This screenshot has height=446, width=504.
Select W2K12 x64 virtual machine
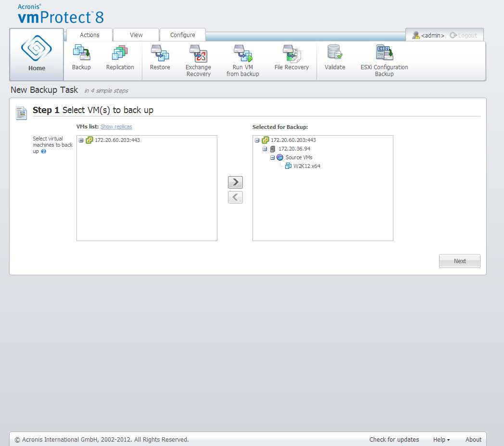click(x=306, y=166)
